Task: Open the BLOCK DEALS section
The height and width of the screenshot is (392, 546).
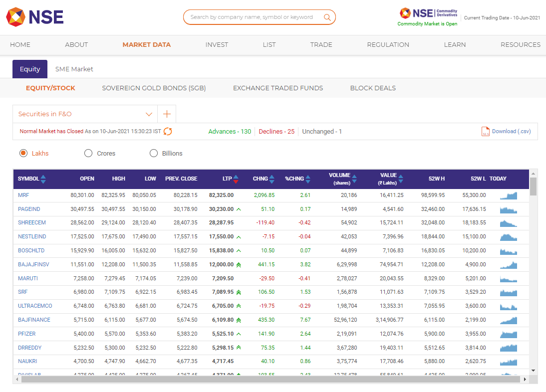Action: pyautogui.click(x=372, y=88)
